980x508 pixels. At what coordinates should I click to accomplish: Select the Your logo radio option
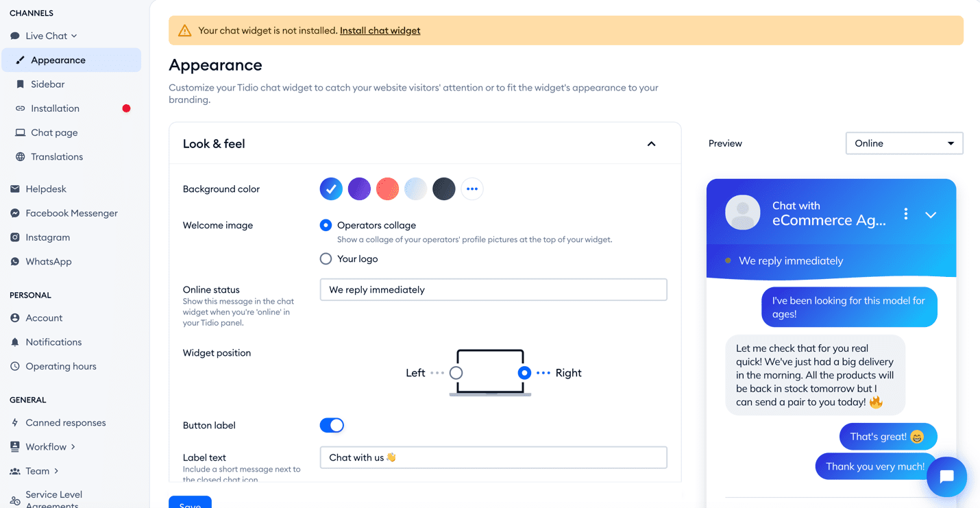pos(326,258)
